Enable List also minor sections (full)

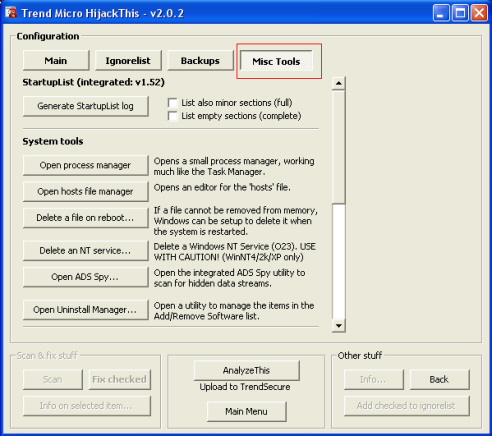172,103
